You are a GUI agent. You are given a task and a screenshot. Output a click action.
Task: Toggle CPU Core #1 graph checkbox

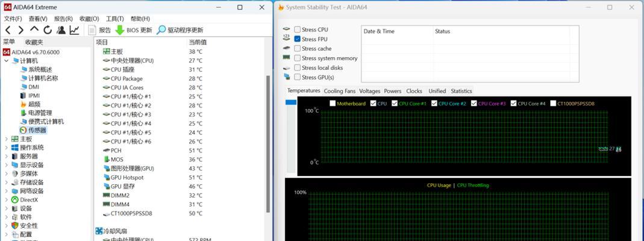pos(395,104)
